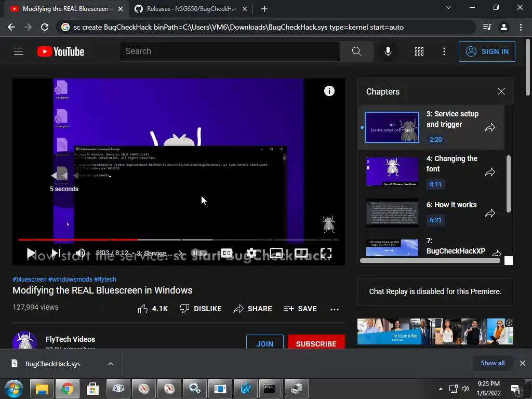
Task: Close the Chapters panel
Action: [x=501, y=91]
